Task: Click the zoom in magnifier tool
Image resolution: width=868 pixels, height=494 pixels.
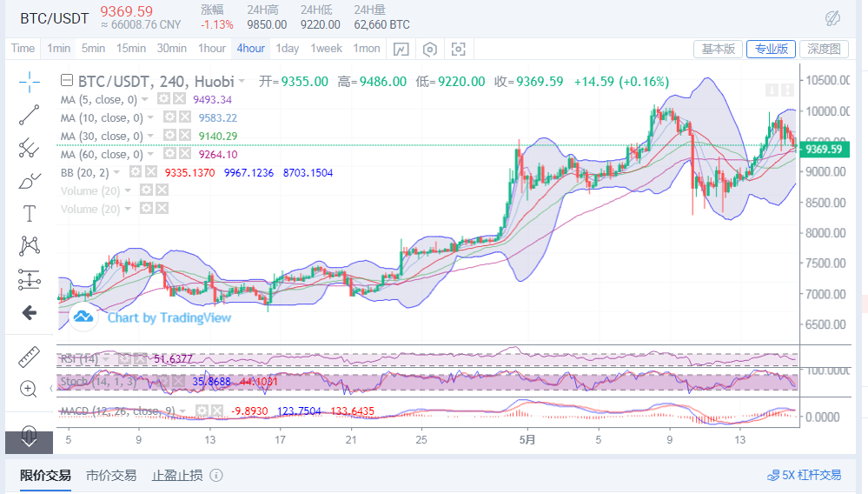Action: pyautogui.click(x=30, y=389)
